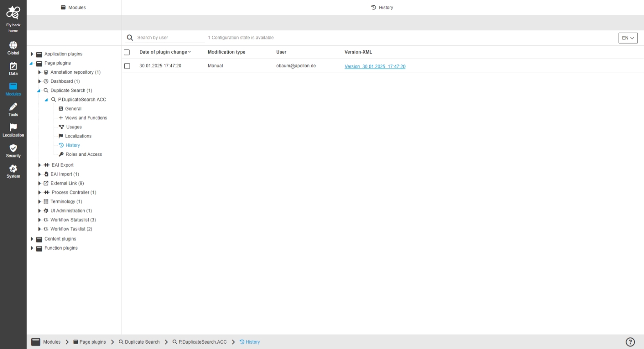Open Version_30.01.2025_17:47:20 XML link
The height and width of the screenshot is (349, 644).
click(x=375, y=66)
